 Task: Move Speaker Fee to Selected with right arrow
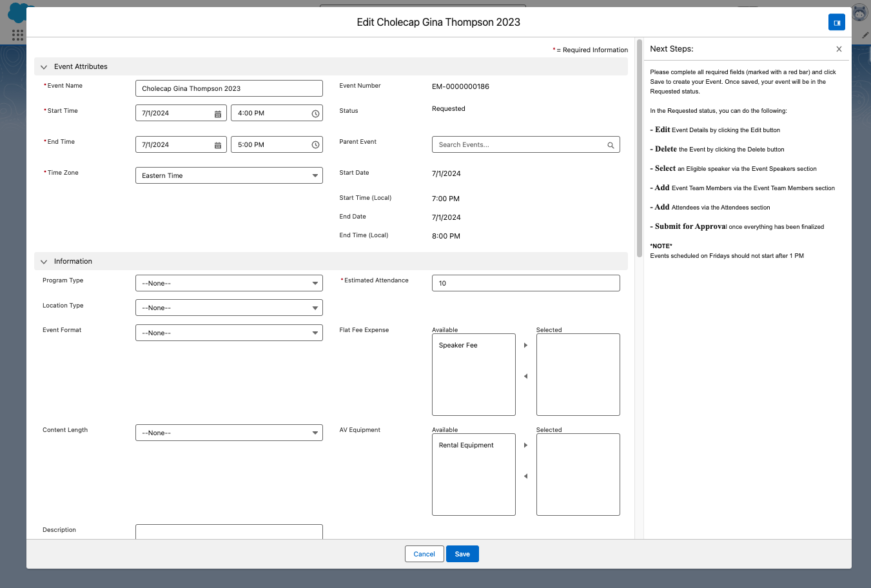tap(525, 346)
